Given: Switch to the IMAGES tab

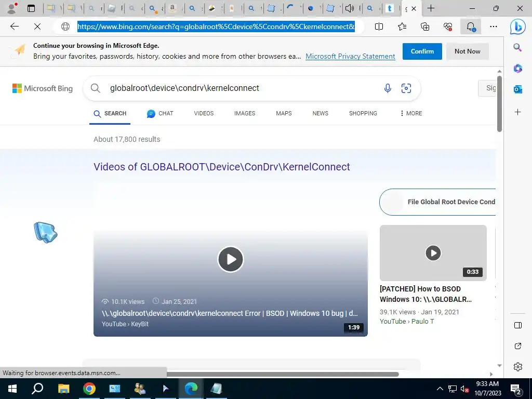Looking at the screenshot, I should [x=245, y=113].
